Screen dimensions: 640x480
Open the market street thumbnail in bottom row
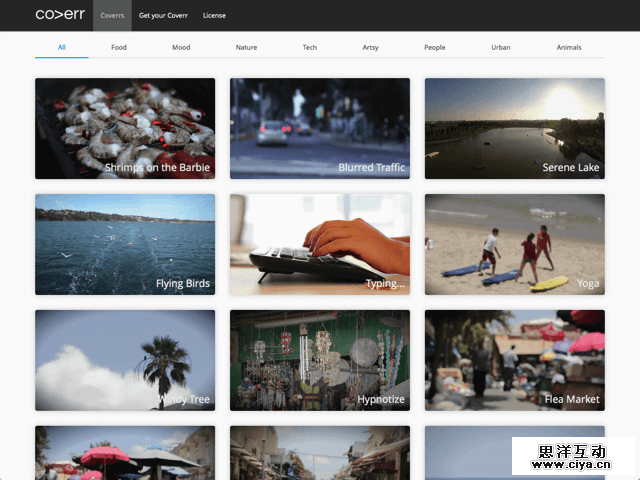click(320, 453)
